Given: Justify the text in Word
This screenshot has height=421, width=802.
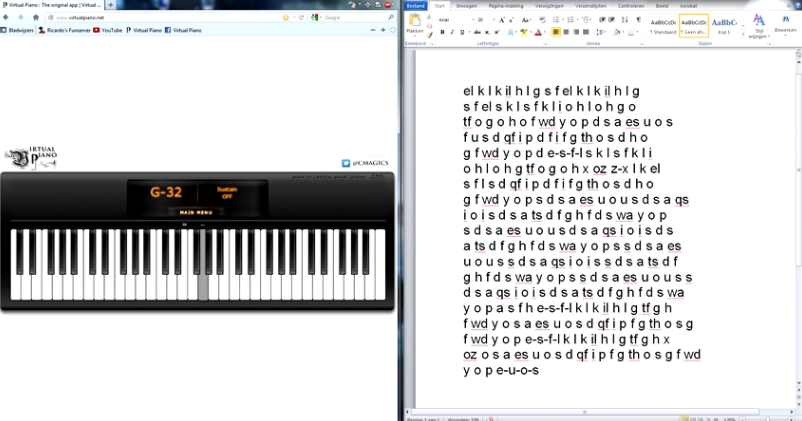Looking at the screenshot, I should (586, 32).
